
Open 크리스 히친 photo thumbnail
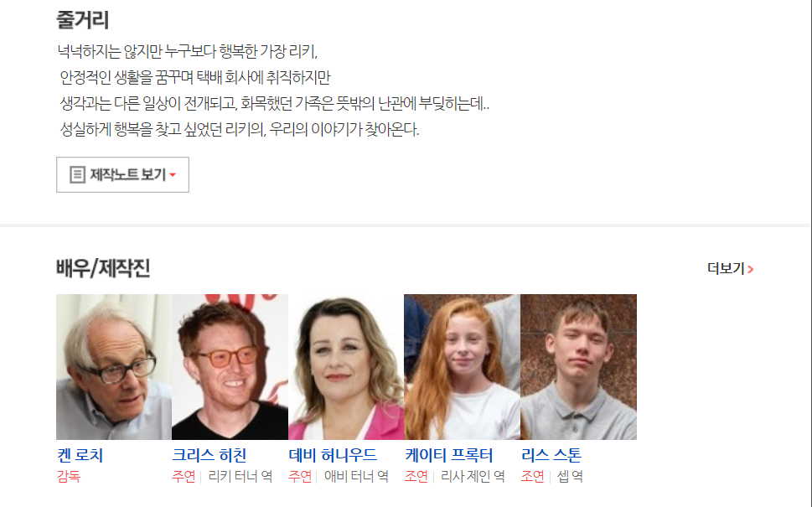230,367
